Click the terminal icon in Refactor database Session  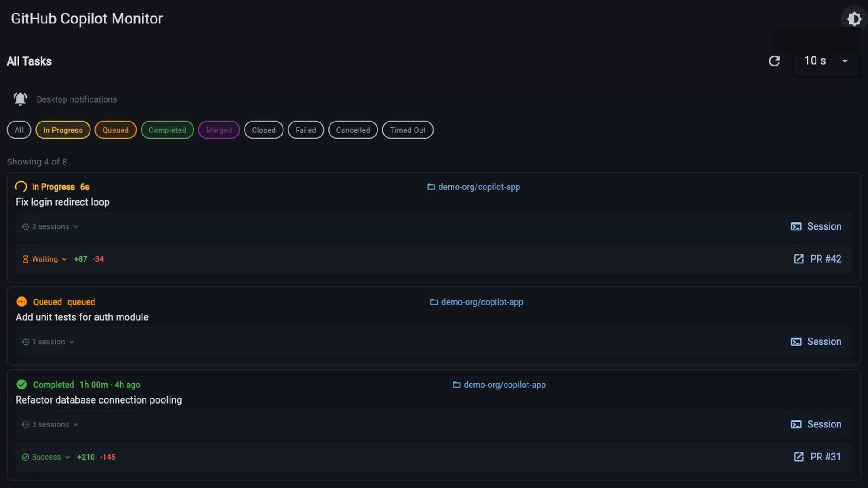click(796, 424)
